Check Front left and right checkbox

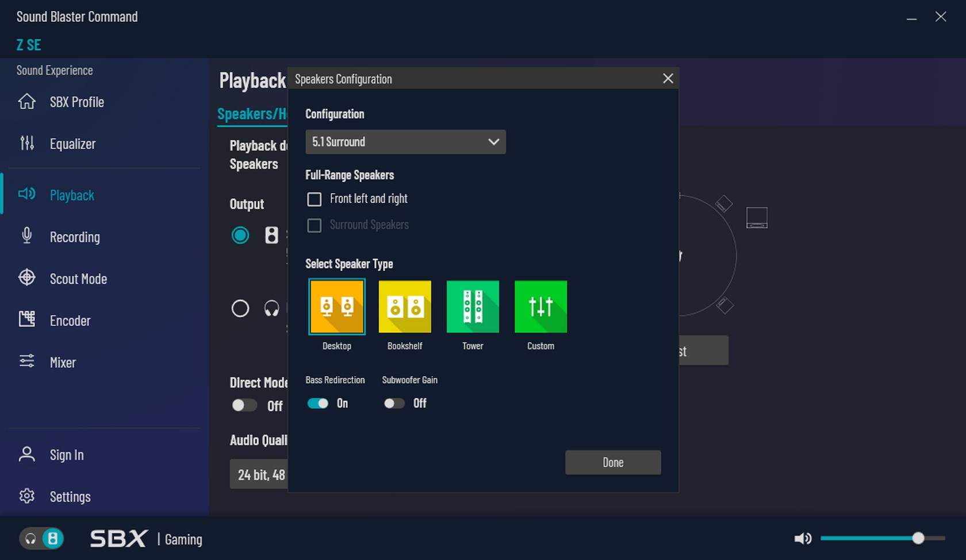[x=314, y=199]
